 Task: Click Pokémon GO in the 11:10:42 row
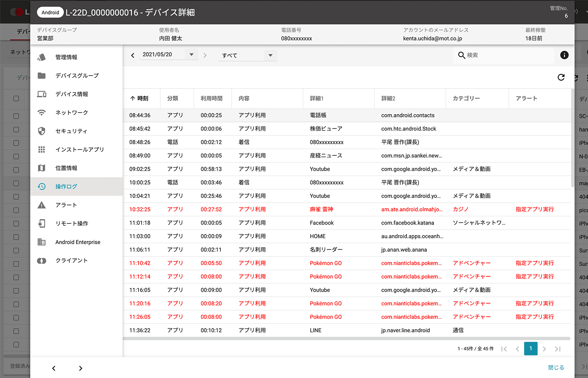tap(326, 263)
